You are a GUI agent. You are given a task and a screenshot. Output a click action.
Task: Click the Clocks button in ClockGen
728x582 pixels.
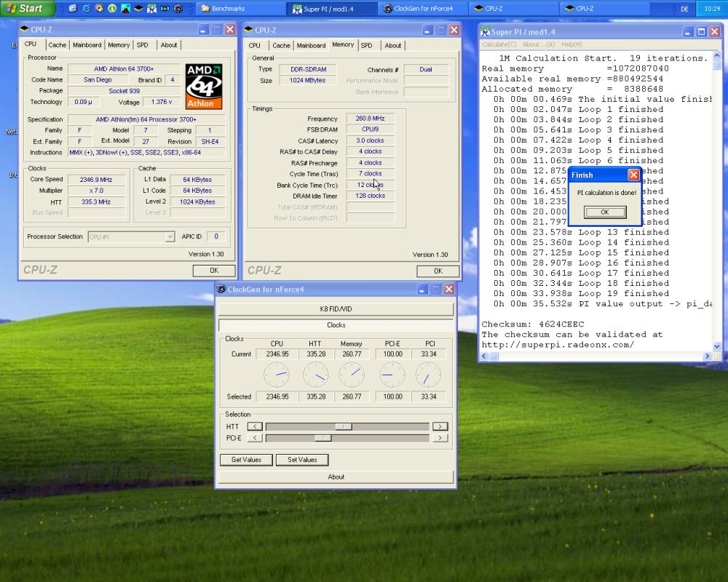pos(336,325)
